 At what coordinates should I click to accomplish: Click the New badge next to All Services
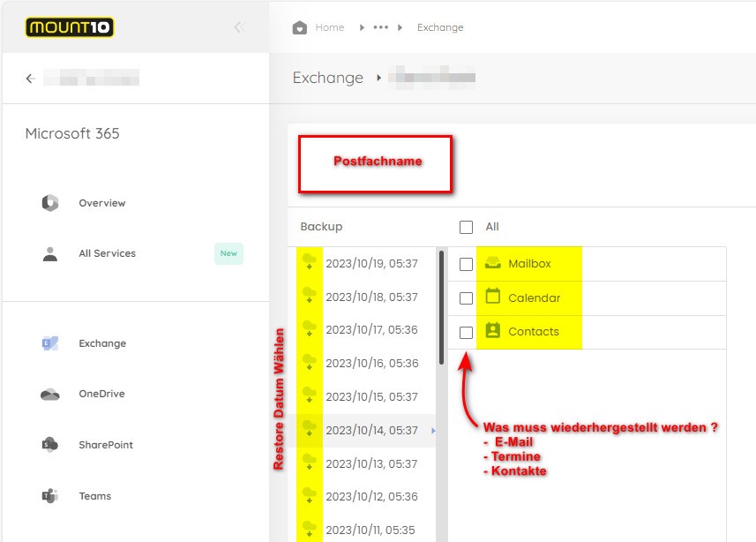(x=228, y=253)
